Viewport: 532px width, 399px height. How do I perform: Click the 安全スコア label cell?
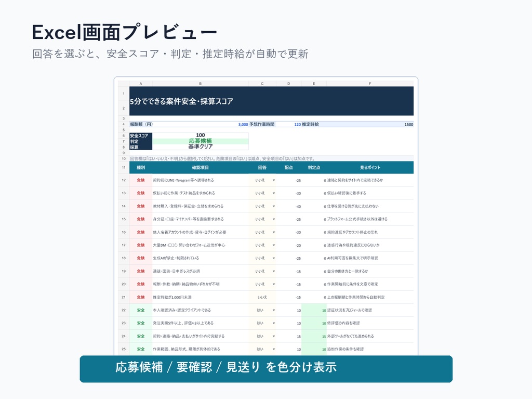tap(141, 136)
